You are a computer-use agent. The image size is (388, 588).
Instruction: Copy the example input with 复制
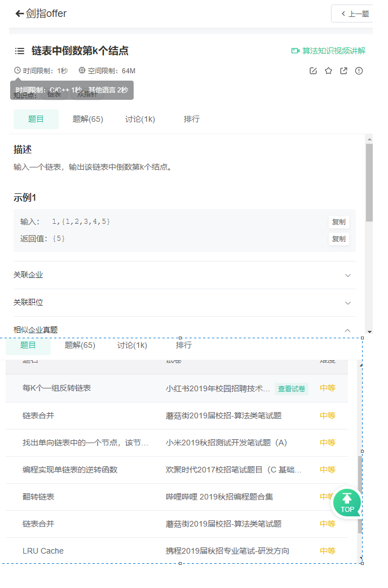[x=339, y=222]
